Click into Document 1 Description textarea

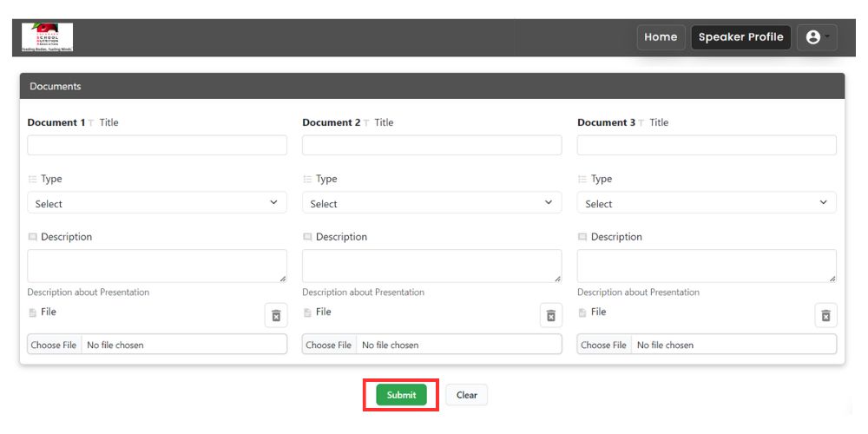point(157,266)
